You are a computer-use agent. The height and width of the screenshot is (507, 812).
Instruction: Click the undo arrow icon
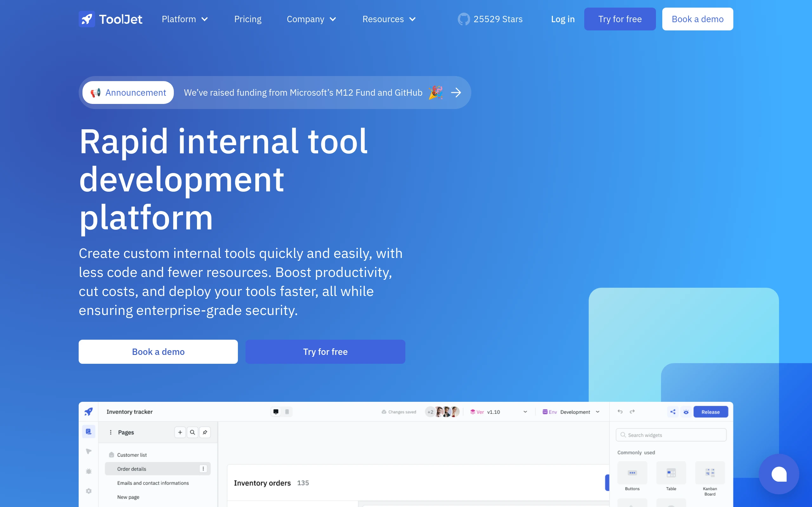620,412
